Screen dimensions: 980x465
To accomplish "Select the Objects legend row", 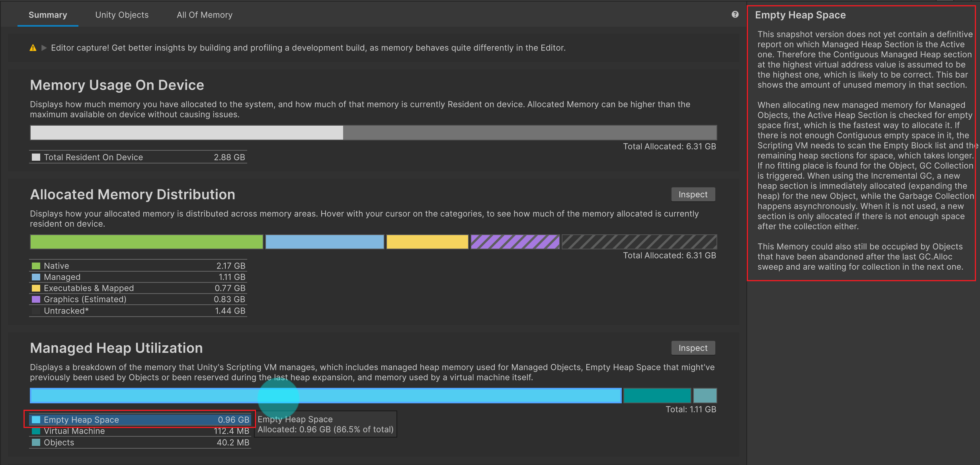I will coord(139,442).
